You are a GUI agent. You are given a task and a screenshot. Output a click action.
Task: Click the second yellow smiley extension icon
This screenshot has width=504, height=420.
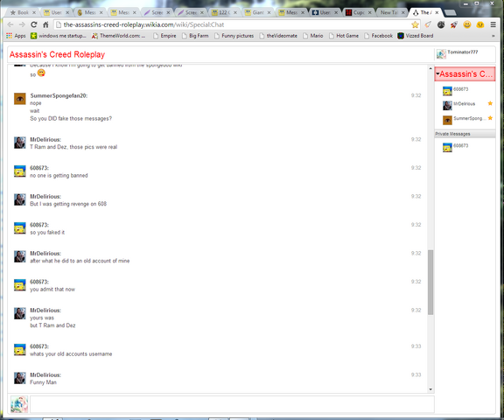pos(479,24)
